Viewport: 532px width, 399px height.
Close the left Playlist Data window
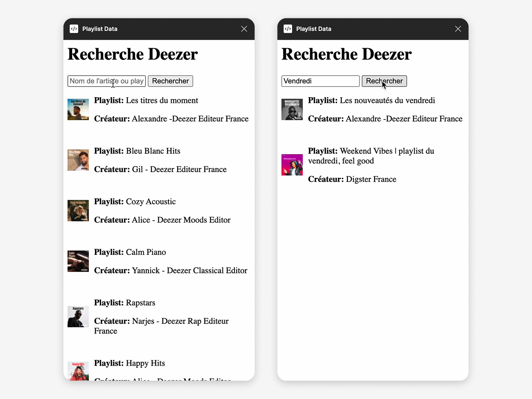244,29
